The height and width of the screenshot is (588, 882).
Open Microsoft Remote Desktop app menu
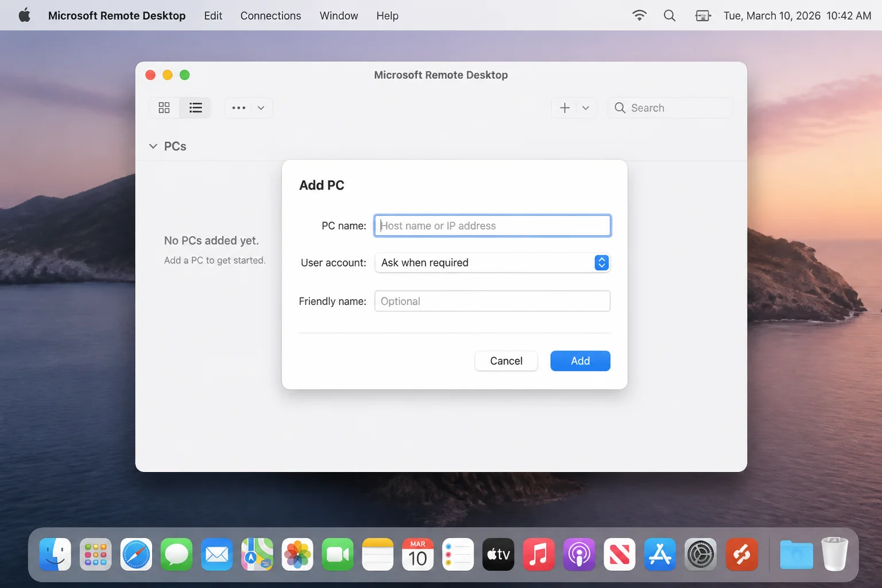click(117, 16)
